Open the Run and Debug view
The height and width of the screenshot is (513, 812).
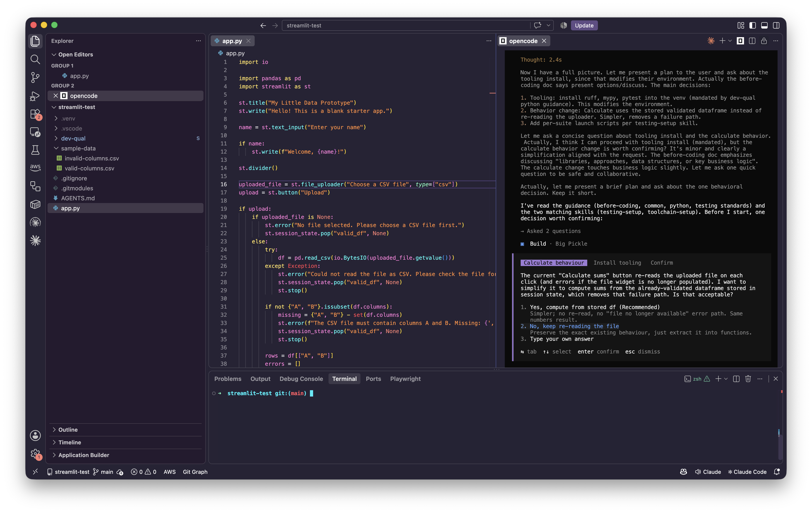[x=35, y=96]
